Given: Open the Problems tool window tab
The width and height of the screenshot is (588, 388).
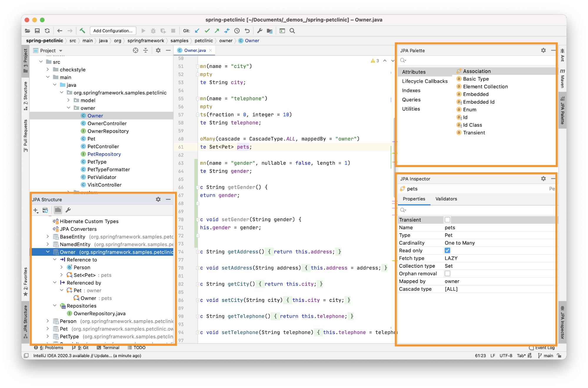Looking at the screenshot, I should click(49, 348).
